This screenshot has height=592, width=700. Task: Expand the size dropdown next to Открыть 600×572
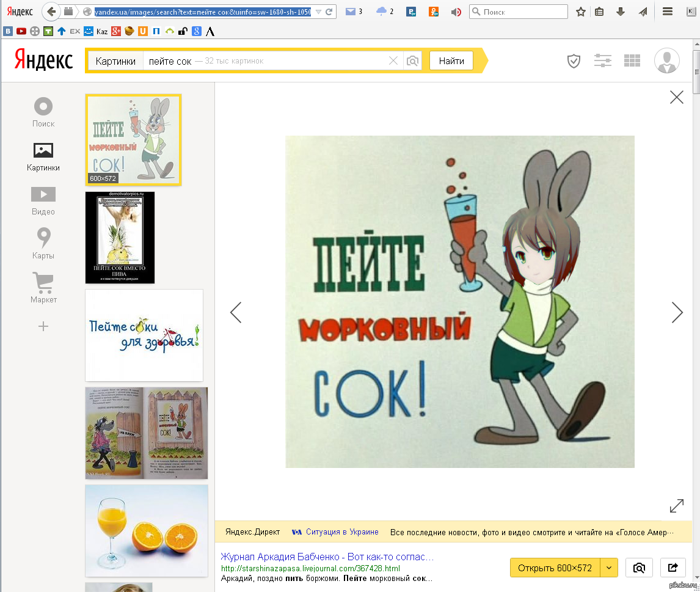(609, 568)
